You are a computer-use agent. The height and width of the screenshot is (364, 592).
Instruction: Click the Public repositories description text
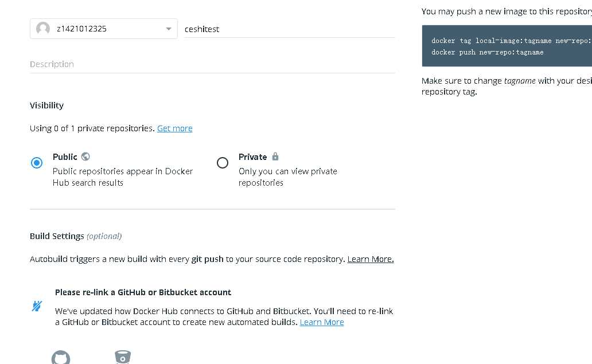coord(123,177)
